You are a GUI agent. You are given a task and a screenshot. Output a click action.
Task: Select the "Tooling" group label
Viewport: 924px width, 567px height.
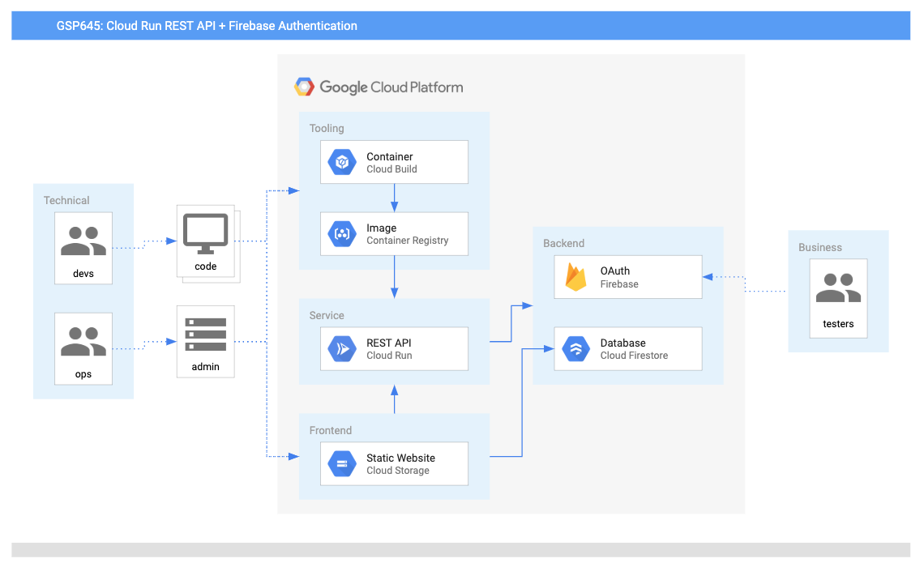pos(327,128)
